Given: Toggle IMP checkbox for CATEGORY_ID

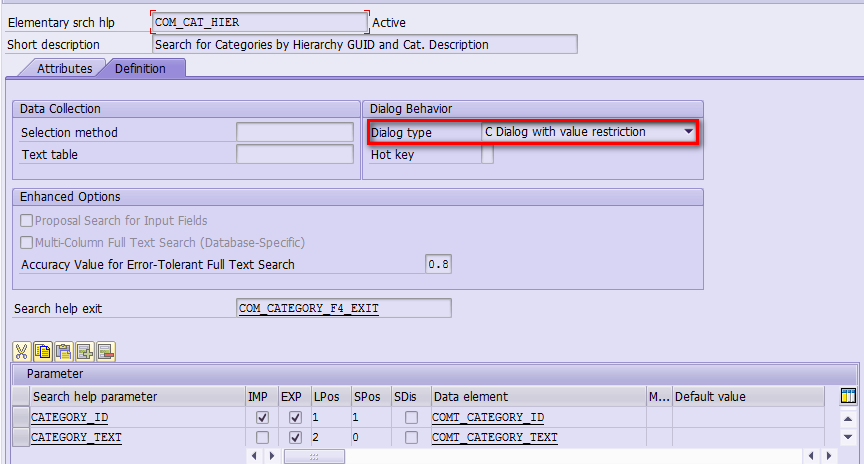Looking at the screenshot, I should [262, 417].
